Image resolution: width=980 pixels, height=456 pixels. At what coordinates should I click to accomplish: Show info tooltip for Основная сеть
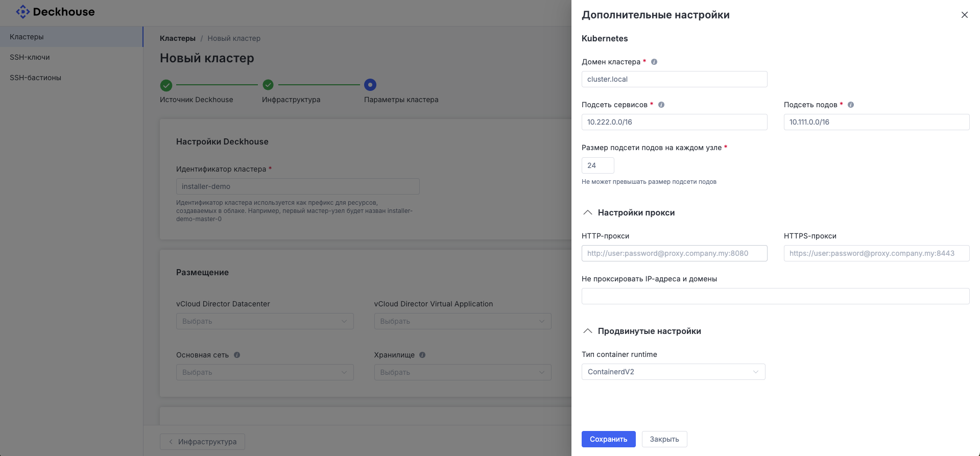[x=237, y=355]
